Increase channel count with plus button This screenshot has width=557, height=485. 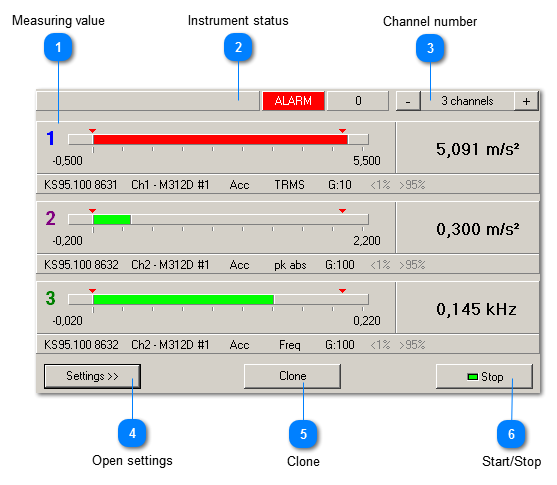(x=526, y=101)
